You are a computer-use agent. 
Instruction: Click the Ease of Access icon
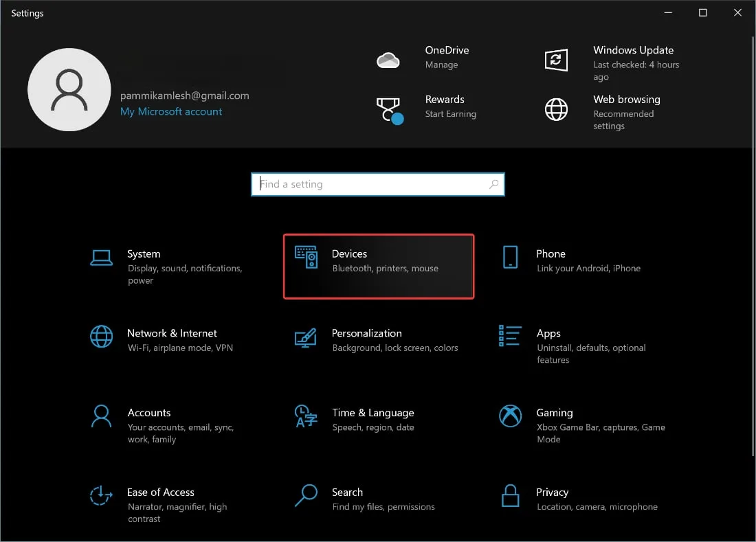coord(101,495)
